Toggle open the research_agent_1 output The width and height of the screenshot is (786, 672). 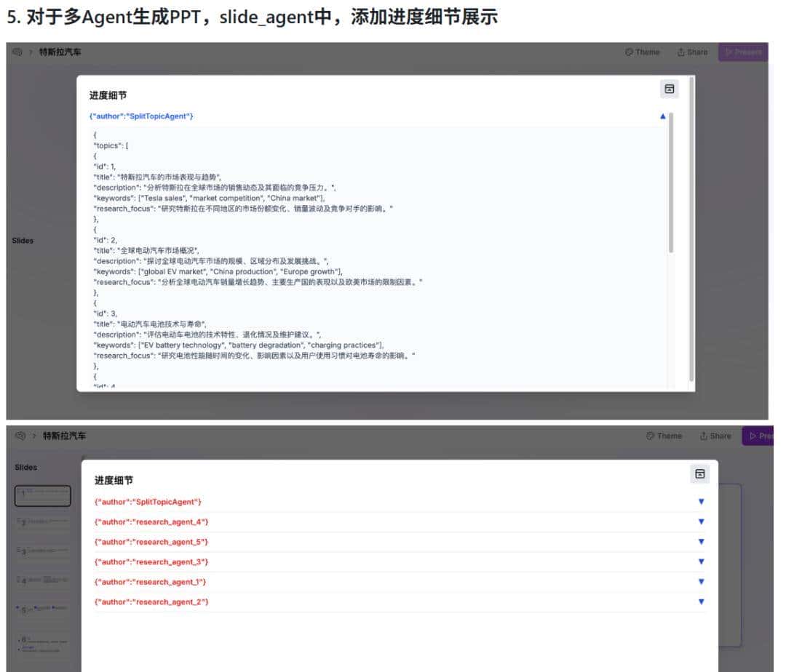(x=700, y=581)
